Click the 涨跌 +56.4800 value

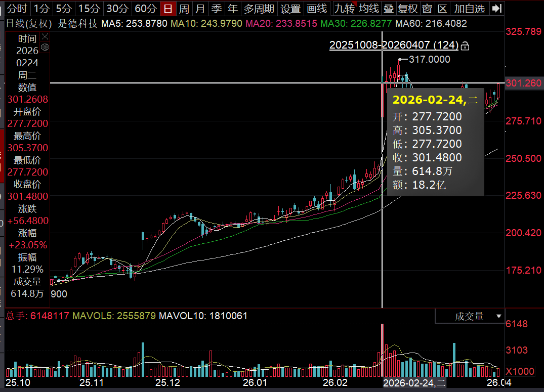tap(28, 221)
